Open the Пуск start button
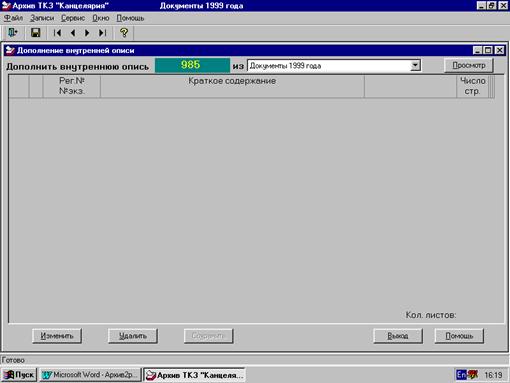The height and width of the screenshot is (383, 510). tap(19, 375)
